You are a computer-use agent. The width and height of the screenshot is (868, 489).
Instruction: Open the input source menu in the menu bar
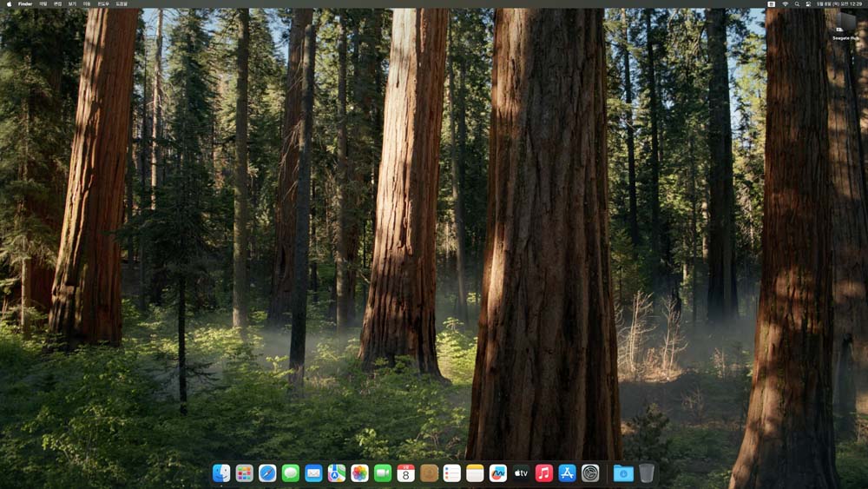click(x=771, y=3)
